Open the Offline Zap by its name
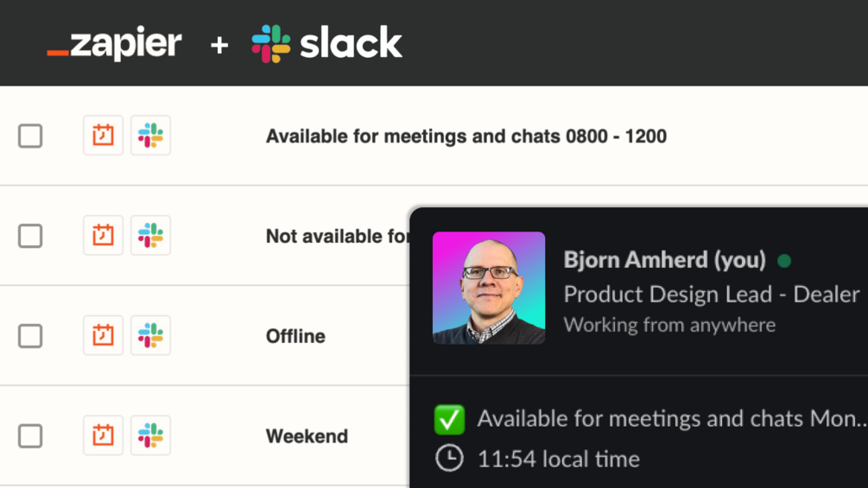 click(295, 336)
